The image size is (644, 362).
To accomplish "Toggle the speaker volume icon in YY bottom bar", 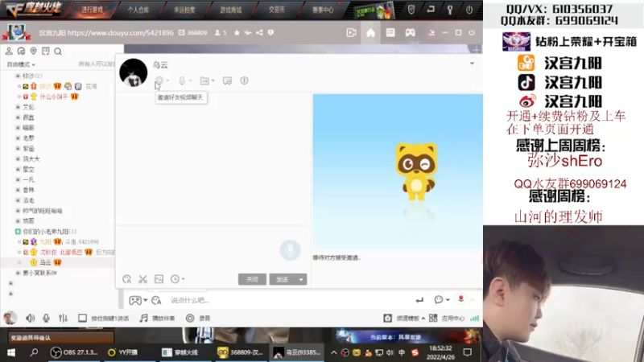I will pyautogui.click(x=30, y=318).
